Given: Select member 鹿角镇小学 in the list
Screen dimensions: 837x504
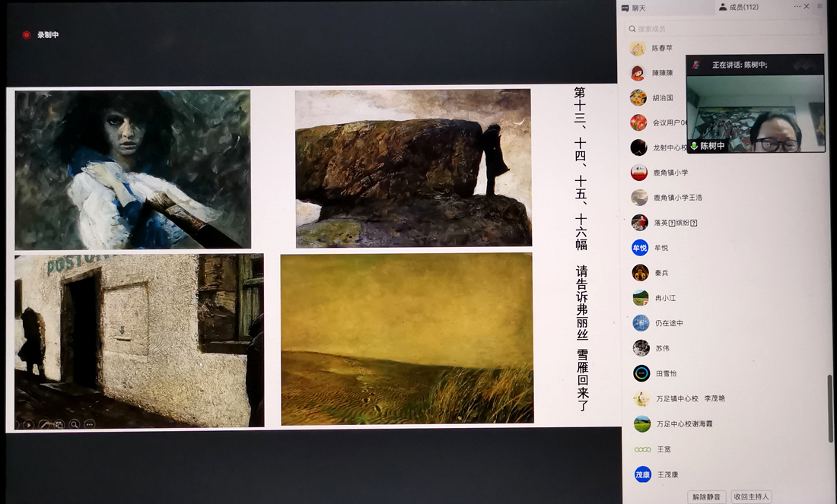Looking at the screenshot, I should (x=670, y=173).
